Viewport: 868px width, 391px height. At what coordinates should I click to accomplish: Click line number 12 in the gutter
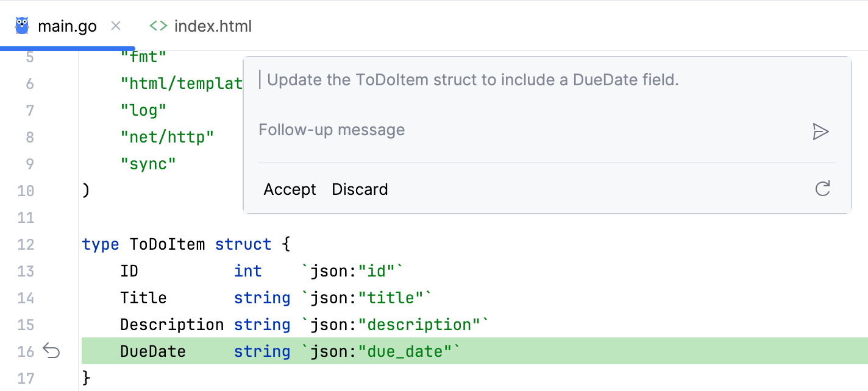[26, 244]
